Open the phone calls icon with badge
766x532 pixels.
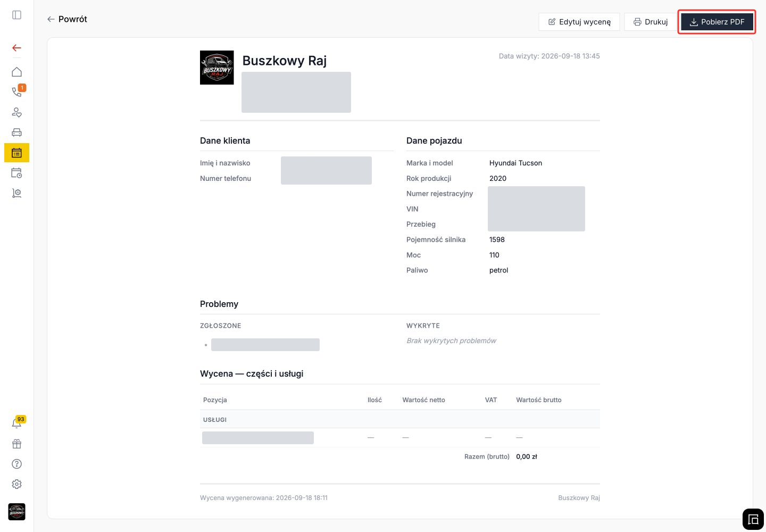click(16, 92)
